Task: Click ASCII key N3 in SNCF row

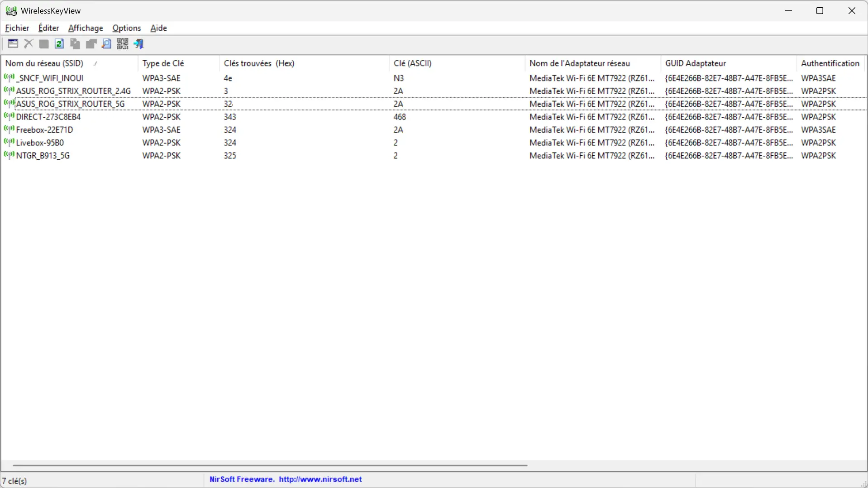Action: pyautogui.click(x=399, y=78)
